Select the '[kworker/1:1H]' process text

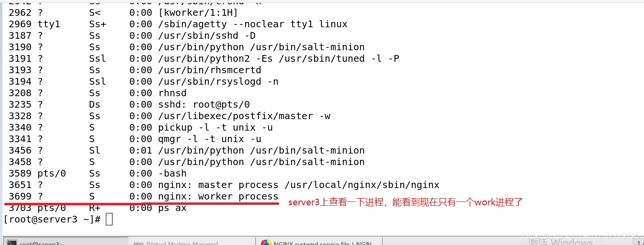point(198,13)
